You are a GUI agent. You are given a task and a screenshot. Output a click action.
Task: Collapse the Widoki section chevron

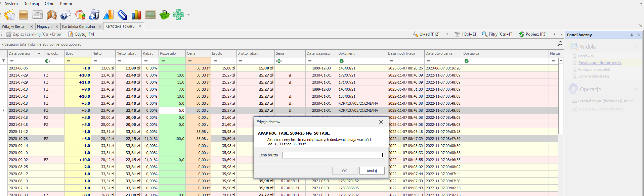[x=636, y=47]
